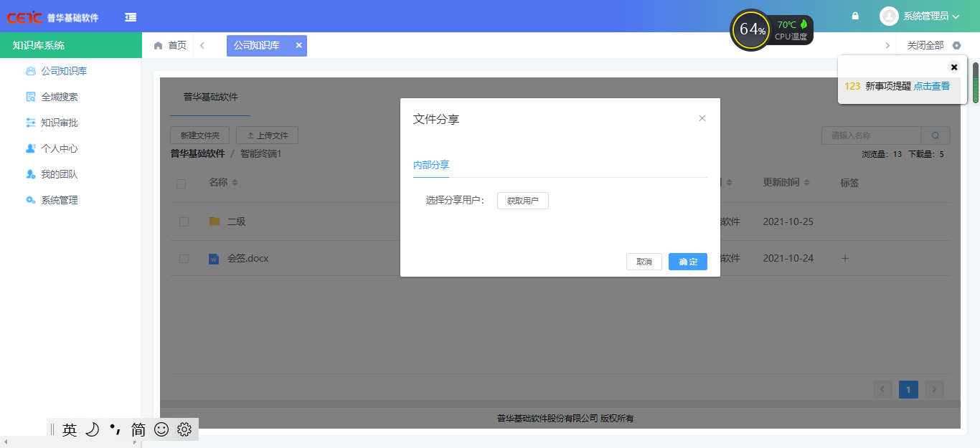Screen dimensions: 980x448
Task: Click the IME settings gear icon
Action: click(x=184, y=429)
